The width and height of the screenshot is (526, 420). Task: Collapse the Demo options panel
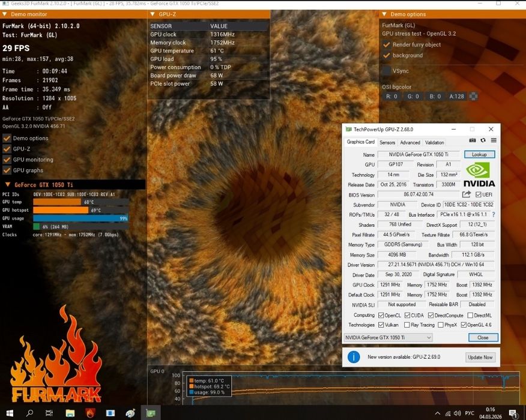click(384, 14)
